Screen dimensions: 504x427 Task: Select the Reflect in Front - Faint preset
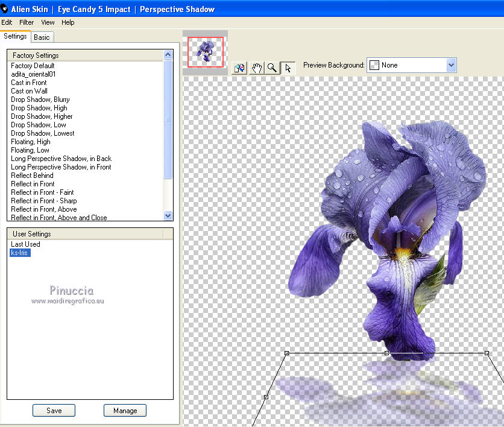click(42, 192)
